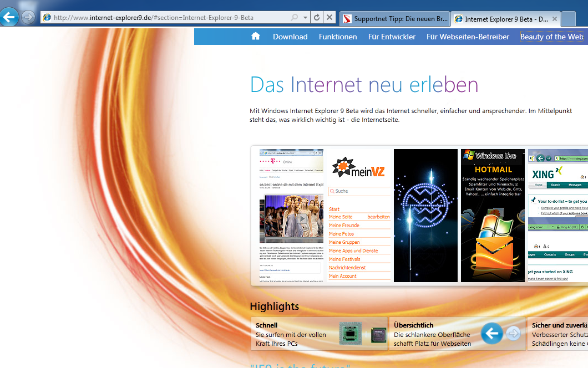Click the Meine Gruppen link
588x368 pixels.
pos(344,242)
